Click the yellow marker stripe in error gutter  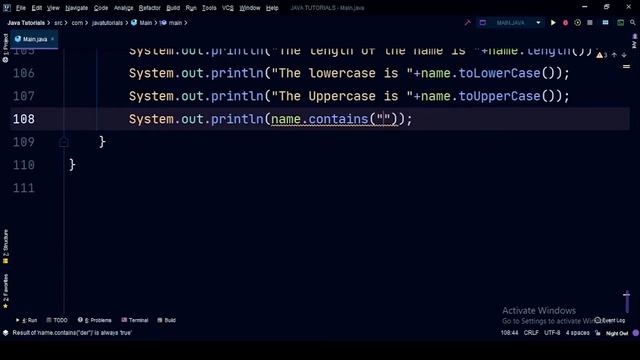[x=627, y=67]
